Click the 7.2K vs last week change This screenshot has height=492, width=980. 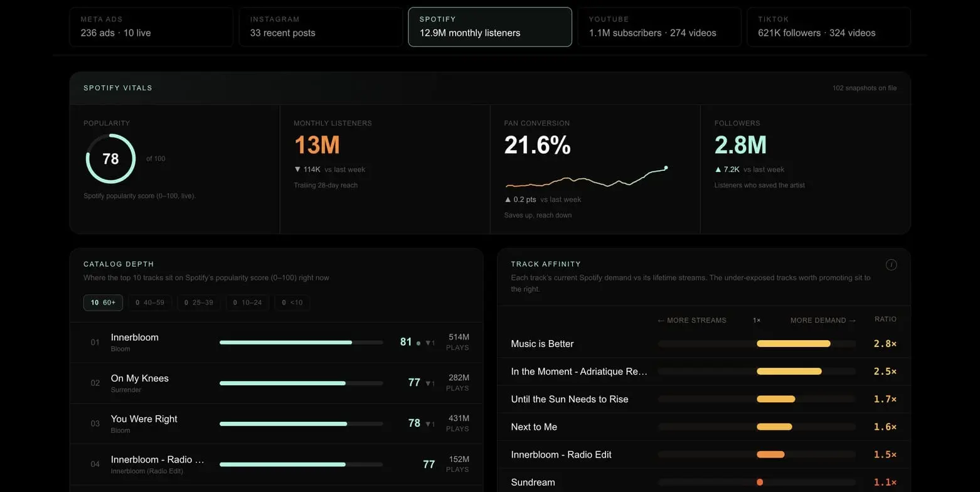click(749, 169)
